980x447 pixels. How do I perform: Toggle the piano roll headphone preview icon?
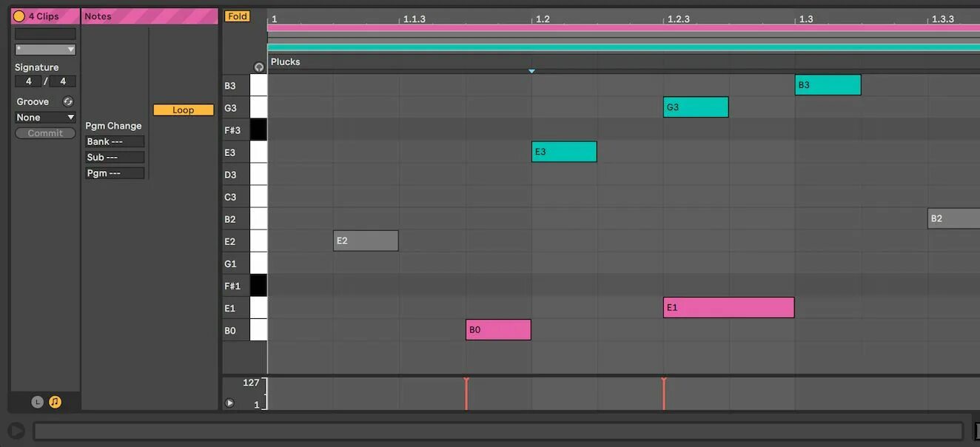[x=258, y=67]
